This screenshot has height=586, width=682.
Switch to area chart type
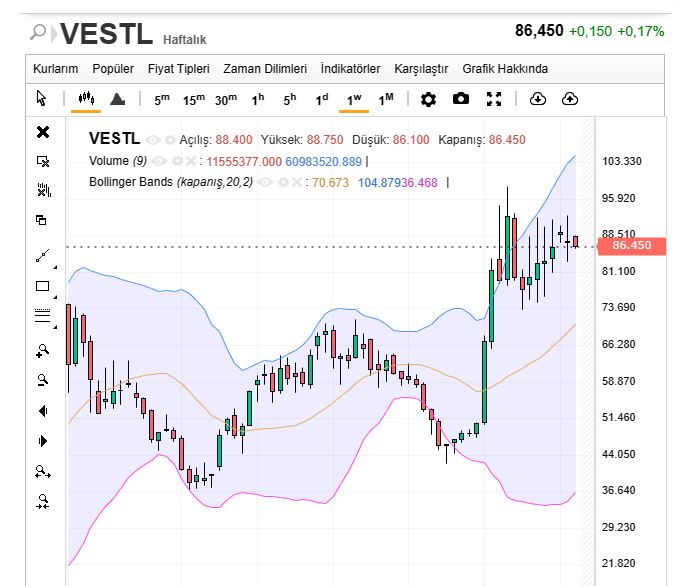coord(117,99)
